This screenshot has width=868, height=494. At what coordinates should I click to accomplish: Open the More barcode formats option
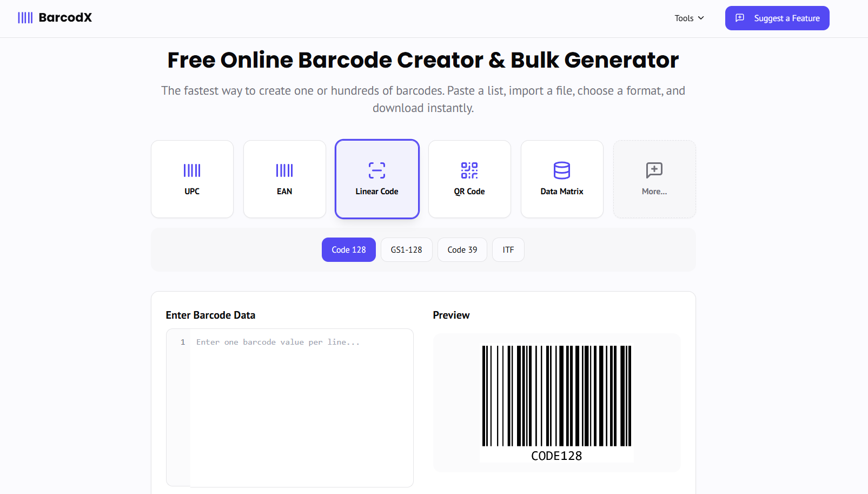(x=654, y=179)
